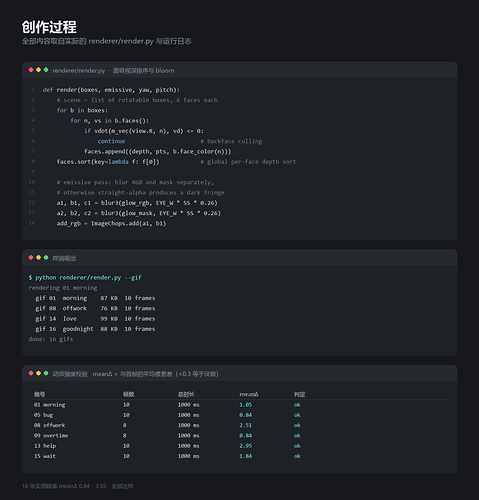The width and height of the screenshot is (479, 500).
Task: Click red dot on render.py code panel
Action: point(31,70)
